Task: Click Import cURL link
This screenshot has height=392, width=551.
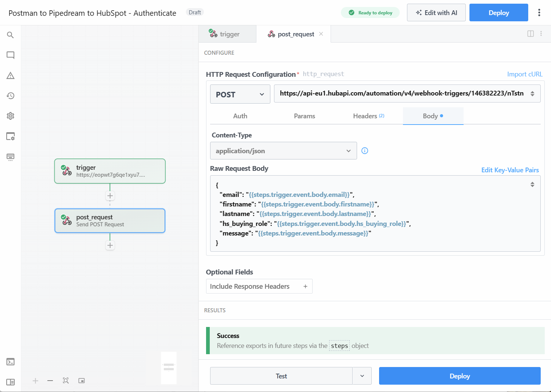Action: pos(525,74)
